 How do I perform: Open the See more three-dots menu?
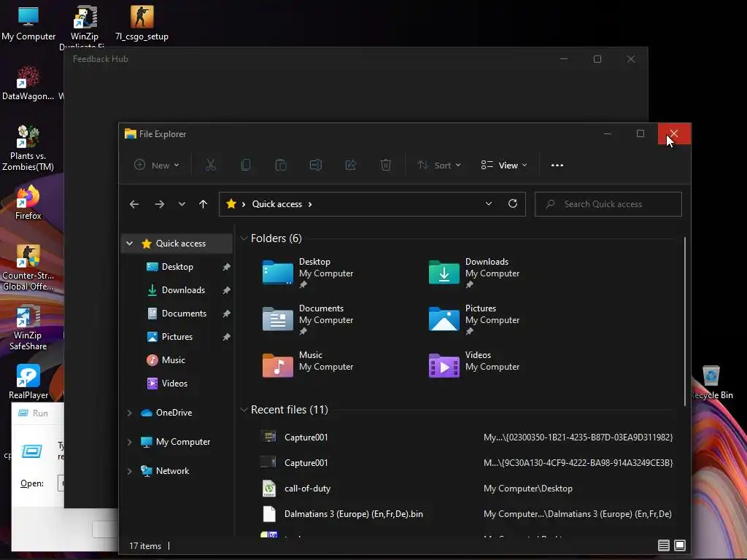click(x=557, y=166)
